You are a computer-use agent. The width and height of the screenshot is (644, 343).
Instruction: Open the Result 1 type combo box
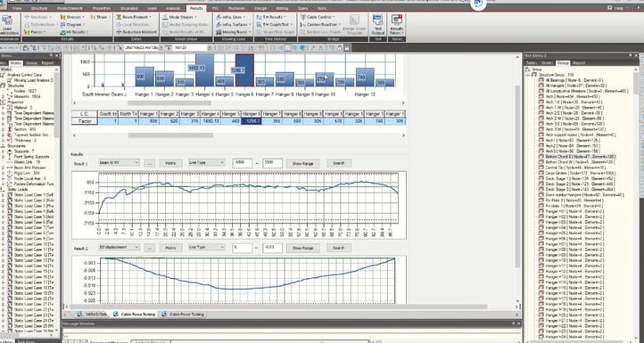tap(119, 163)
